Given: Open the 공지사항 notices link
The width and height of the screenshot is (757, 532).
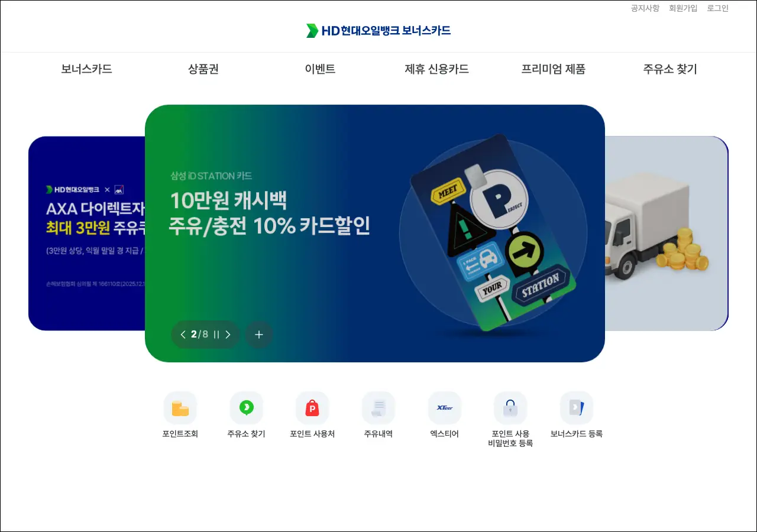Looking at the screenshot, I should click(x=645, y=8).
